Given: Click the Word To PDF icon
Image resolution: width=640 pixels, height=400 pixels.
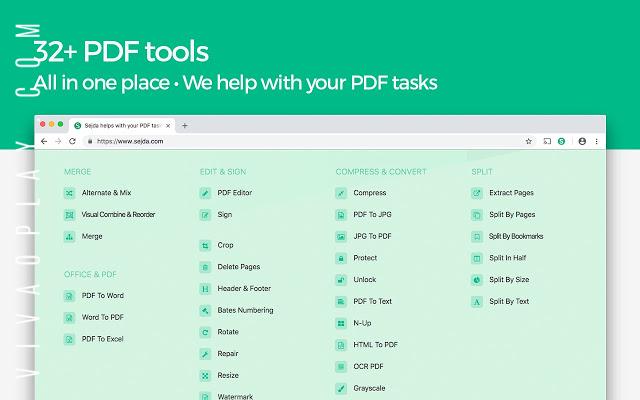Looking at the screenshot, I should click(69, 318).
